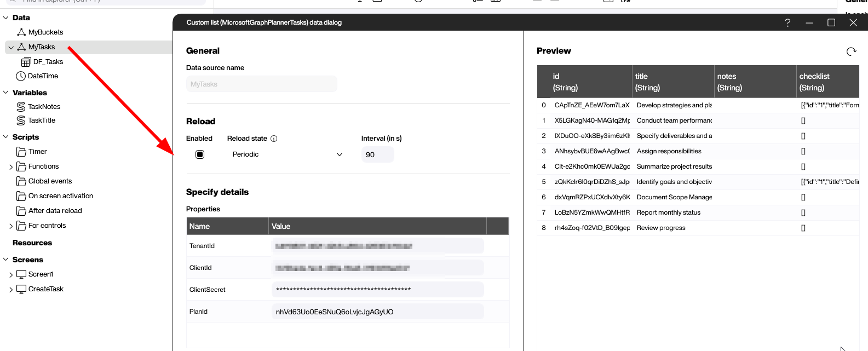Click the After data reload folder icon

(21, 211)
